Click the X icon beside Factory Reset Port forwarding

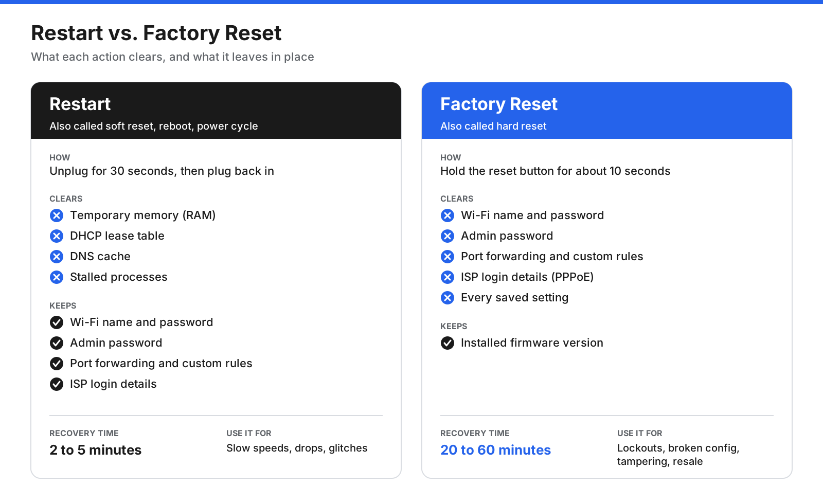[x=448, y=257]
